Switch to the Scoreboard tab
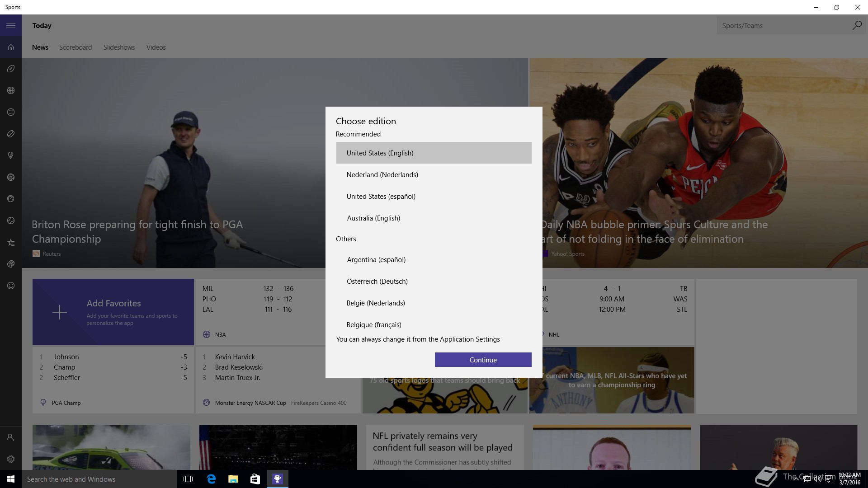The image size is (868, 488). (75, 47)
